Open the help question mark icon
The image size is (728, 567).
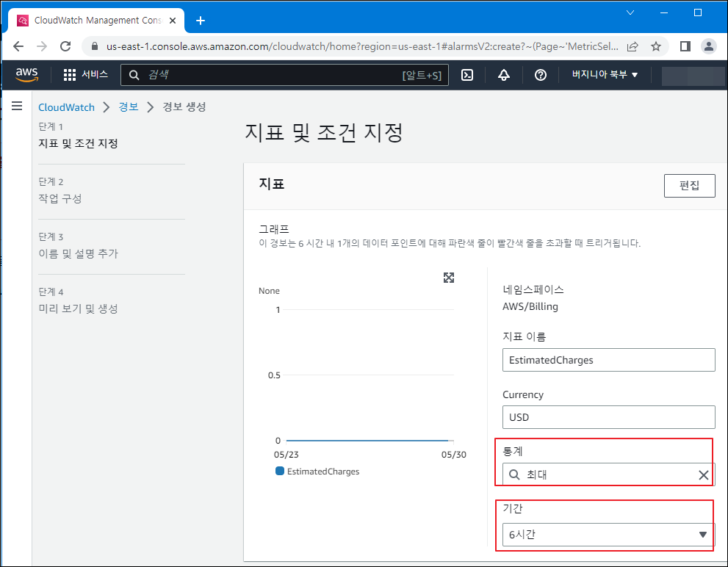(541, 75)
